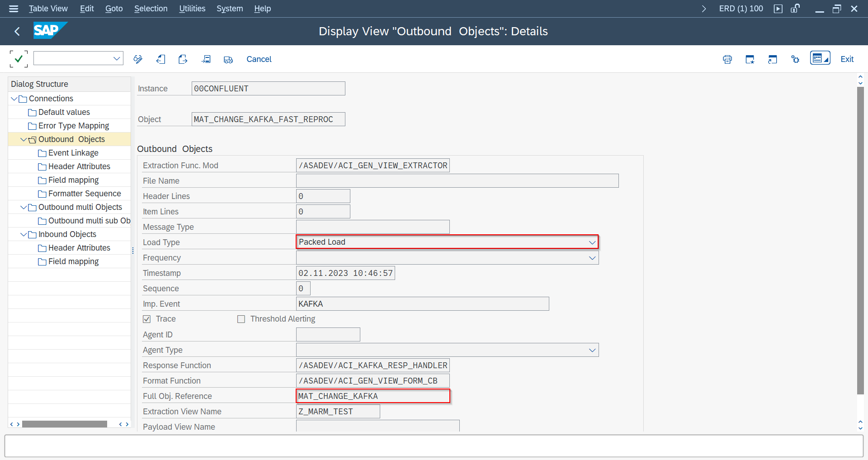The width and height of the screenshot is (868, 460).
Task: Expand header chevron next to ERD
Action: pos(704,9)
